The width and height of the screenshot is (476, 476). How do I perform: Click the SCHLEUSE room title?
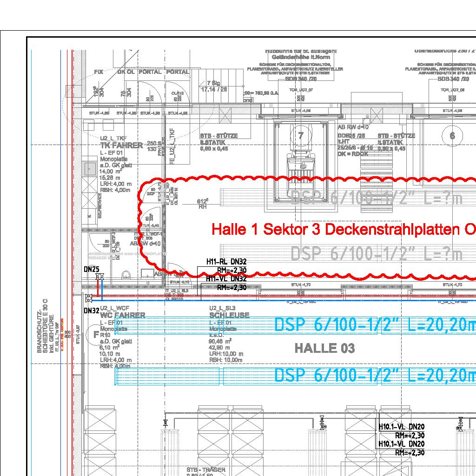[229, 315]
